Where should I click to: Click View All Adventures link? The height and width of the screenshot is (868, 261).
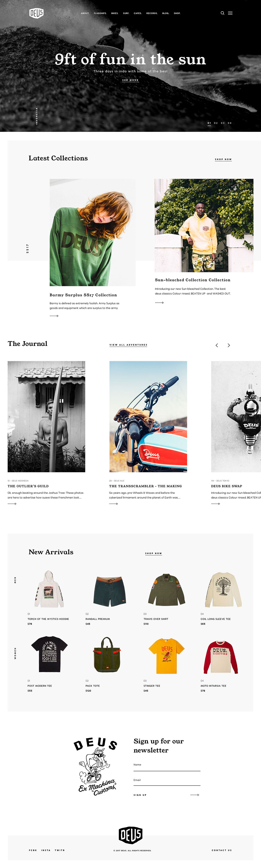128,345
